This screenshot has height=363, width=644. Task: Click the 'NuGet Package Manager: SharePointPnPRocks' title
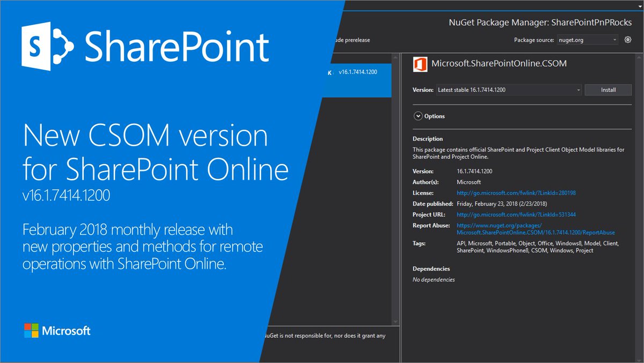[x=540, y=23]
